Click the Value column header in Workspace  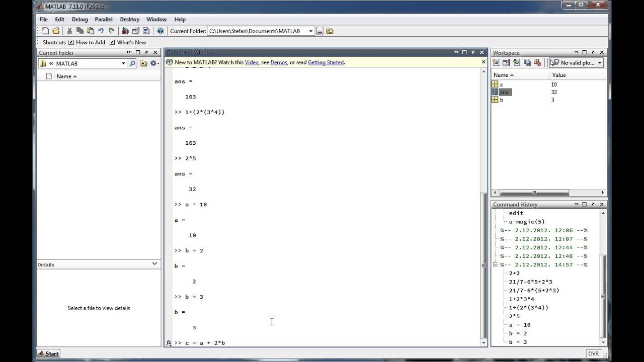tap(559, 75)
